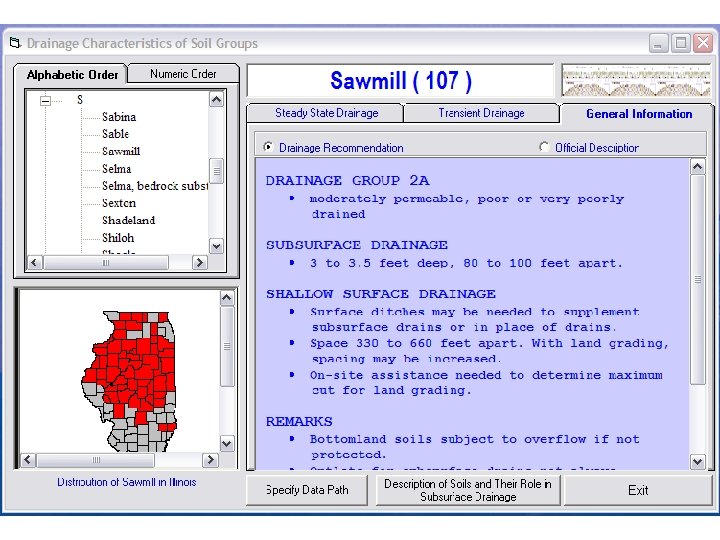Click the map panel scroll left arrow
Image resolution: width=720 pixels, height=540 pixels.
(x=28, y=460)
